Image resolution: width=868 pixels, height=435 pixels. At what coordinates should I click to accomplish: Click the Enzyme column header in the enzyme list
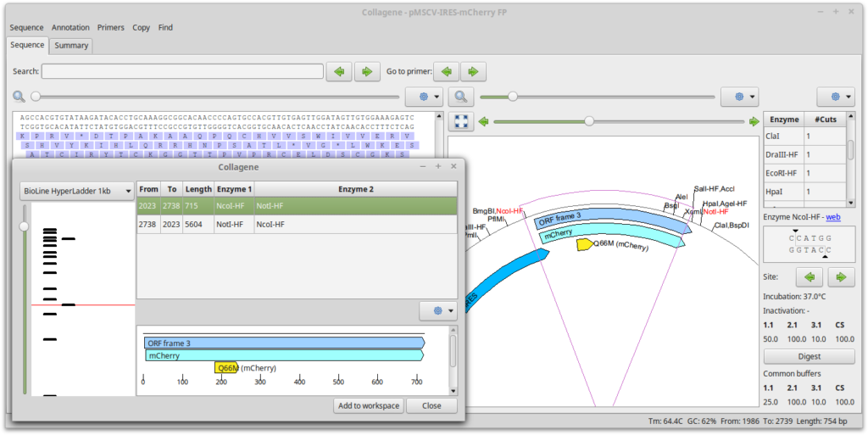(784, 120)
